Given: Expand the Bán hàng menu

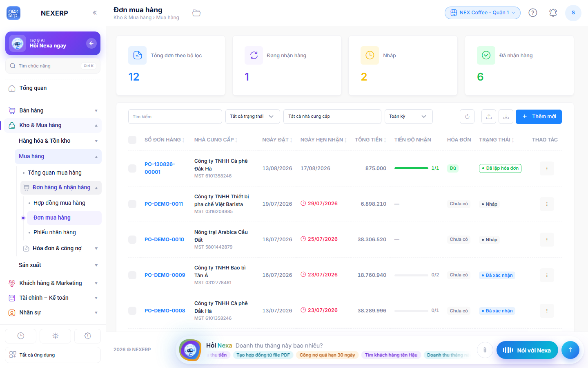Looking at the screenshot, I should tap(53, 110).
